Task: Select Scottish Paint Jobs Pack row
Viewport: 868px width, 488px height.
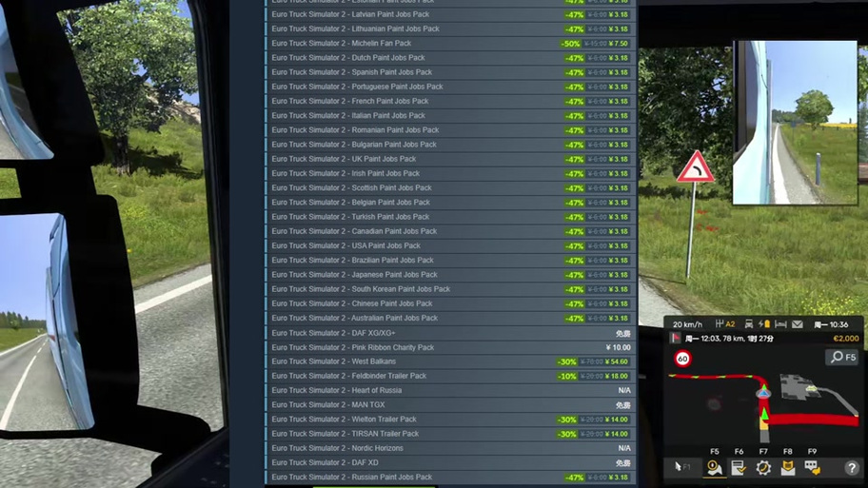Action: tap(450, 188)
